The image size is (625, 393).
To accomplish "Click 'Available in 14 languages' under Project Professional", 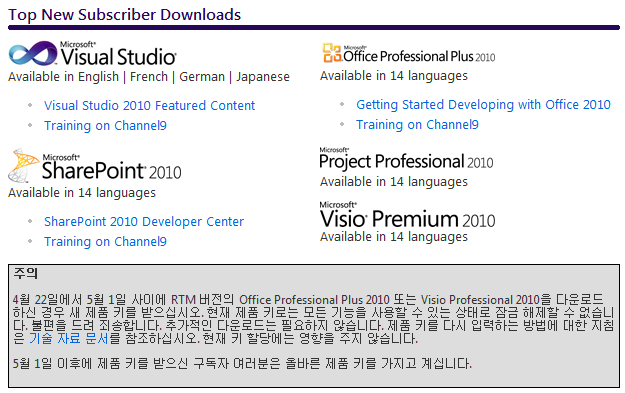I will pos(394,182).
